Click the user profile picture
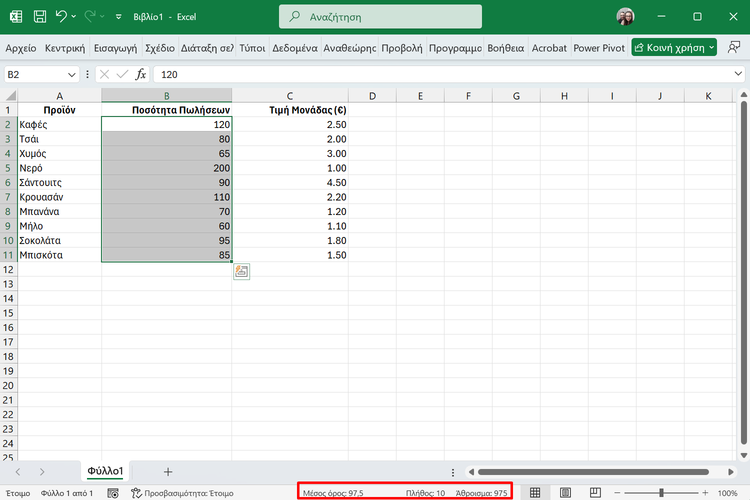The height and width of the screenshot is (500, 750). (626, 17)
